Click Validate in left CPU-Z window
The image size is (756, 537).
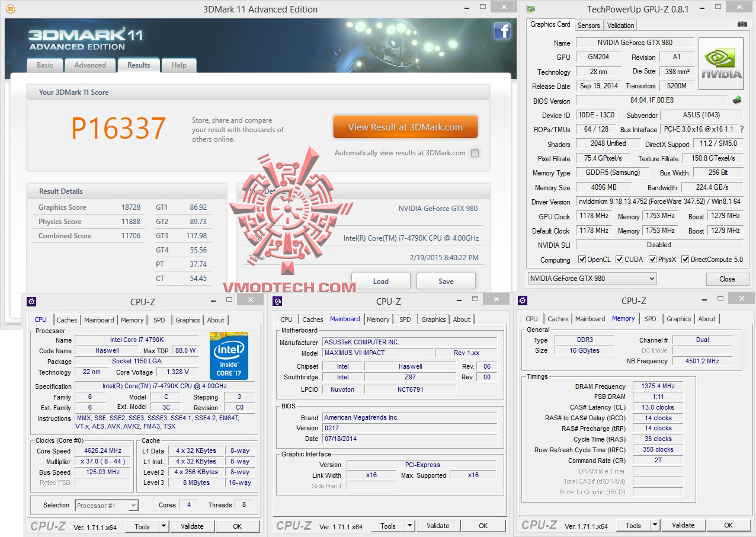point(192,526)
